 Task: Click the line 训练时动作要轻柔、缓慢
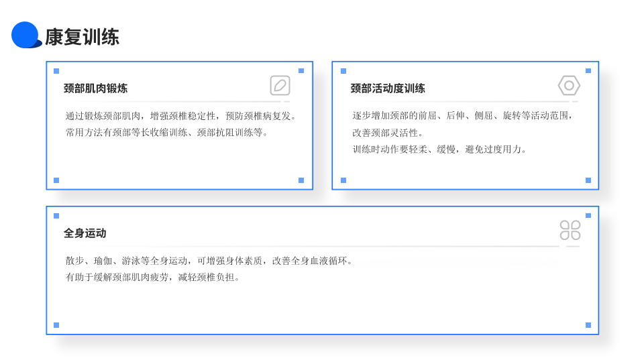point(439,149)
